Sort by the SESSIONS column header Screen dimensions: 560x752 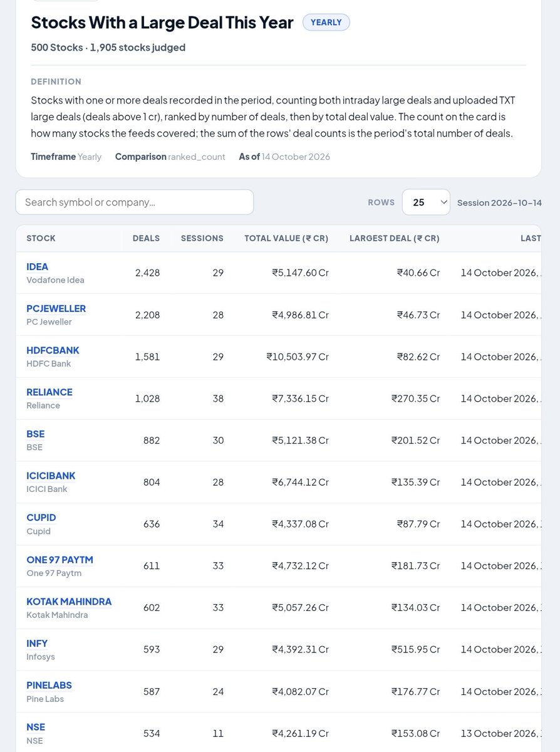click(x=202, y=238)
